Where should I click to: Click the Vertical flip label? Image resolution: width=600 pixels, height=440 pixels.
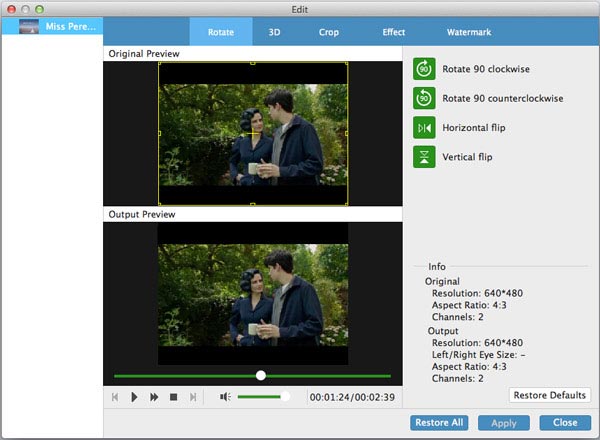coord(467,157)
